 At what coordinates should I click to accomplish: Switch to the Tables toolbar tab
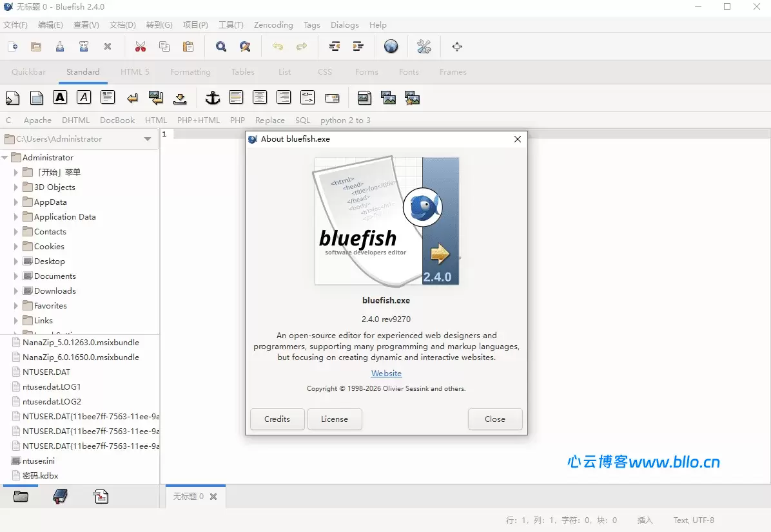pos(242,71)
